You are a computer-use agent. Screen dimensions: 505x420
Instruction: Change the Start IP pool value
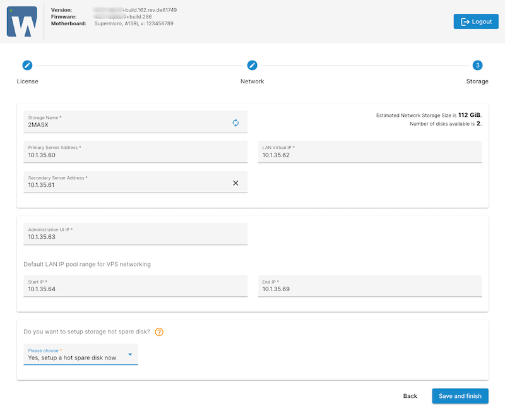135,289
